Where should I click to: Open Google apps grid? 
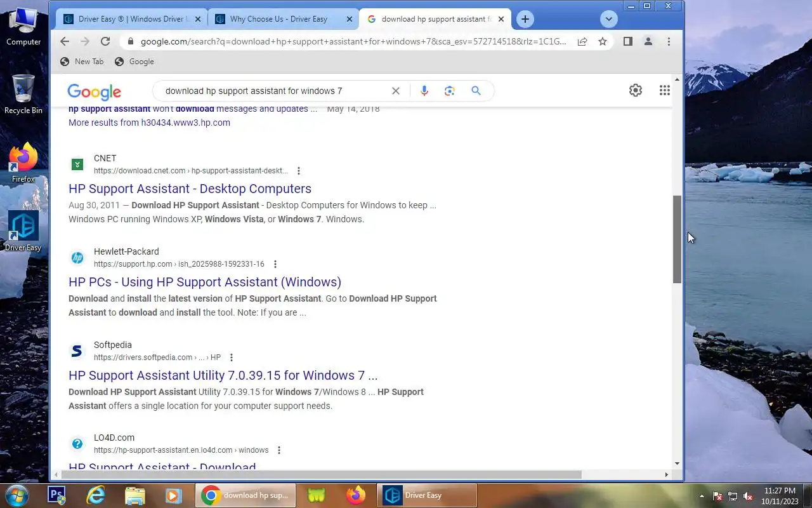664,90
